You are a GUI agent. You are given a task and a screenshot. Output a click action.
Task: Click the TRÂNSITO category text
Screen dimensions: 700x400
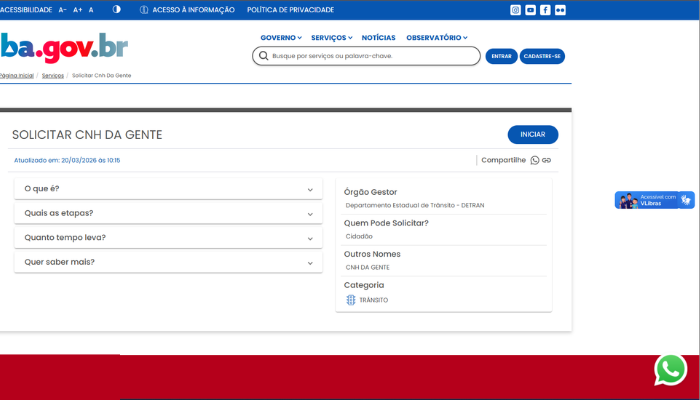coord(374,300)
